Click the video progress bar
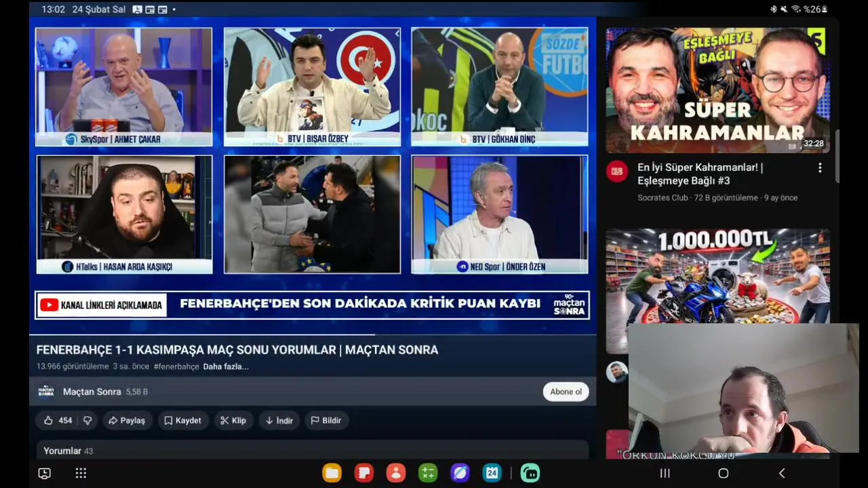This screenshot has width=868, height=488. pos(313,334)
